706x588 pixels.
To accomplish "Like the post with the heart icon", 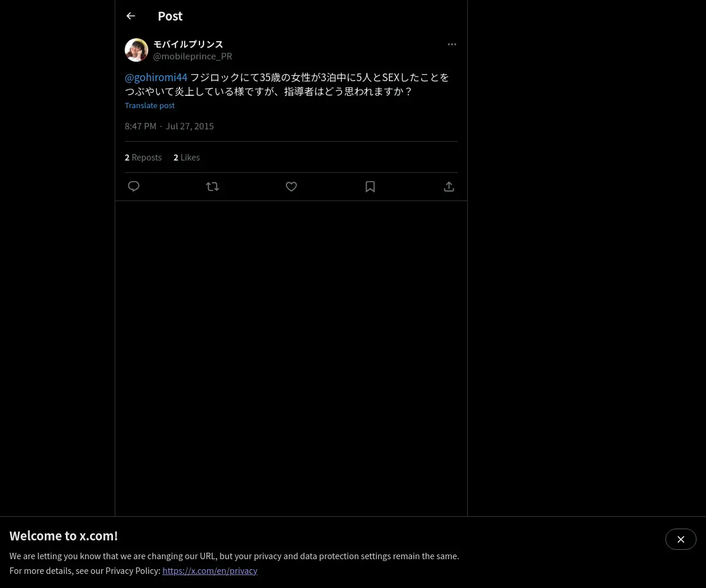I will coord(291,186).
